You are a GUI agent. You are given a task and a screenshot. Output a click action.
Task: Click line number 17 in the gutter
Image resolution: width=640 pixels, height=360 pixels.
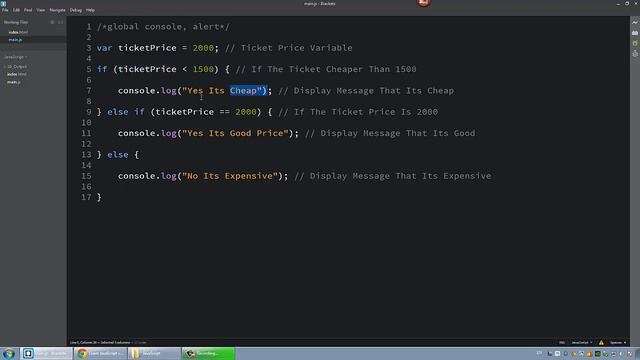click(x=86, y=197)
